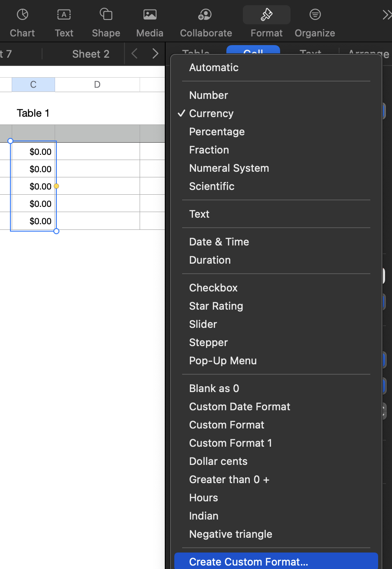
Task: Click the Table 1 title
Action: (33, 113)
